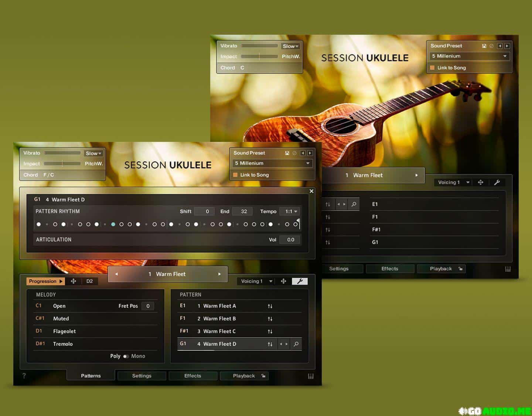The image size is (532, 416).
Task: Select Flageolet melody articulation
Action: 64,331
